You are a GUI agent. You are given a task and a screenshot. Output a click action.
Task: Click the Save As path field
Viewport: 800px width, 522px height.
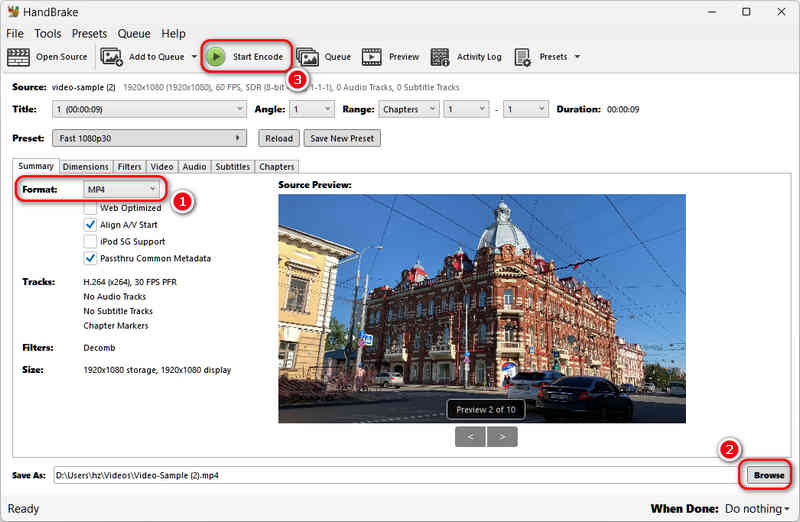[396, 475]
